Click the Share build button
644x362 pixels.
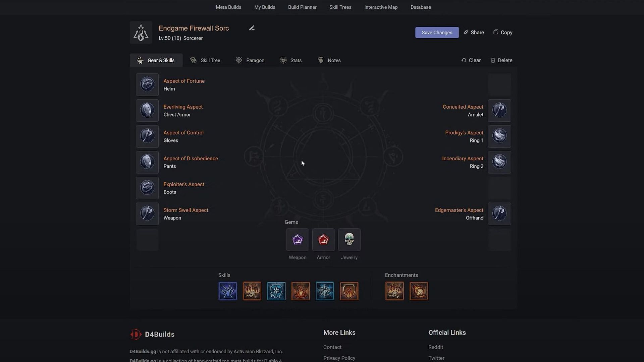(x=473, y=32)
